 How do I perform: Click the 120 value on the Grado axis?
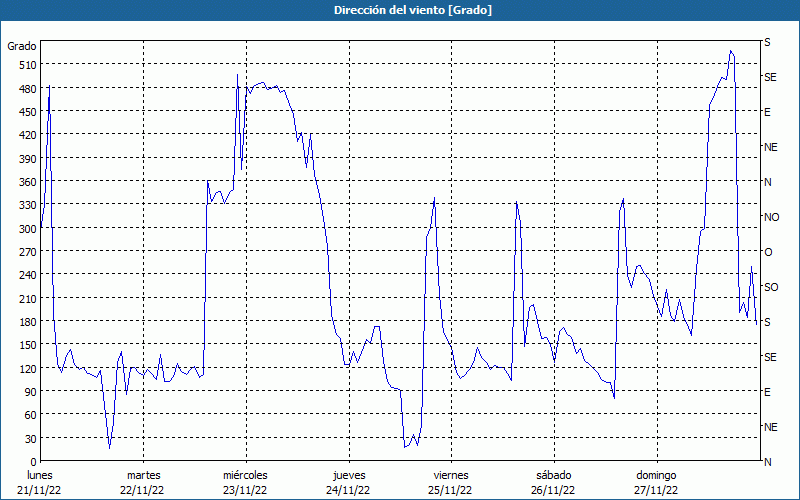click(27, 368)
